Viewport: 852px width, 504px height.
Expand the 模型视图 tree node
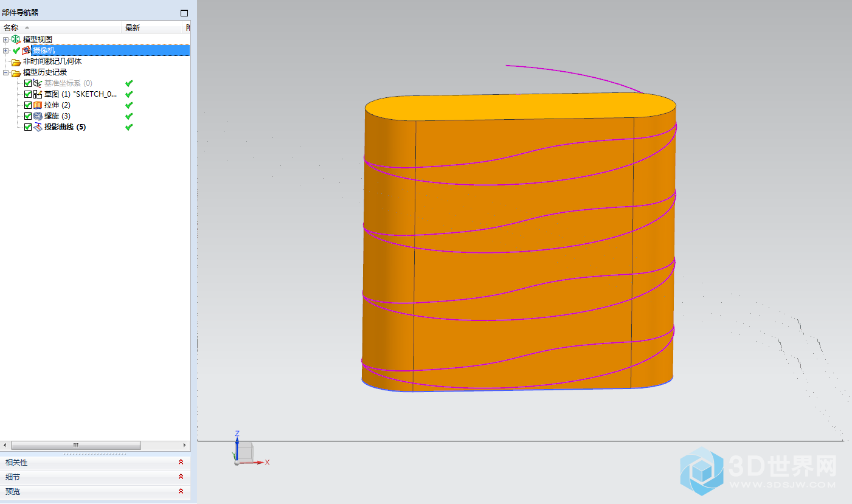(6, 40)
